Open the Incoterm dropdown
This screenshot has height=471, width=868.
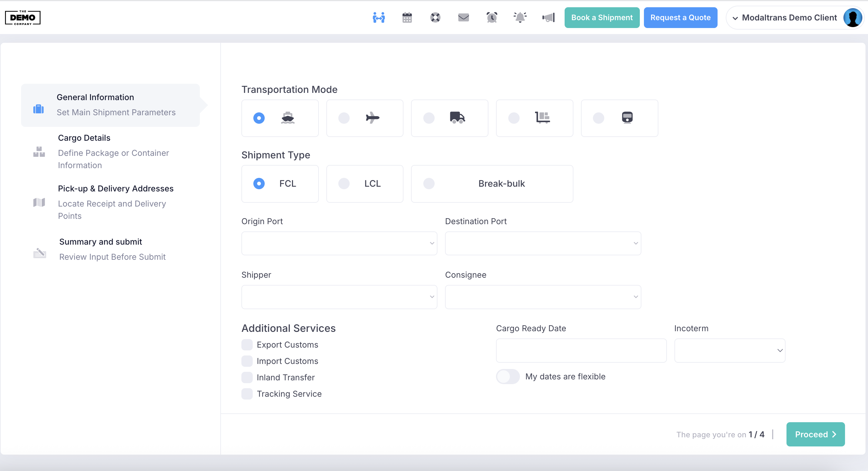coord(730,350)
